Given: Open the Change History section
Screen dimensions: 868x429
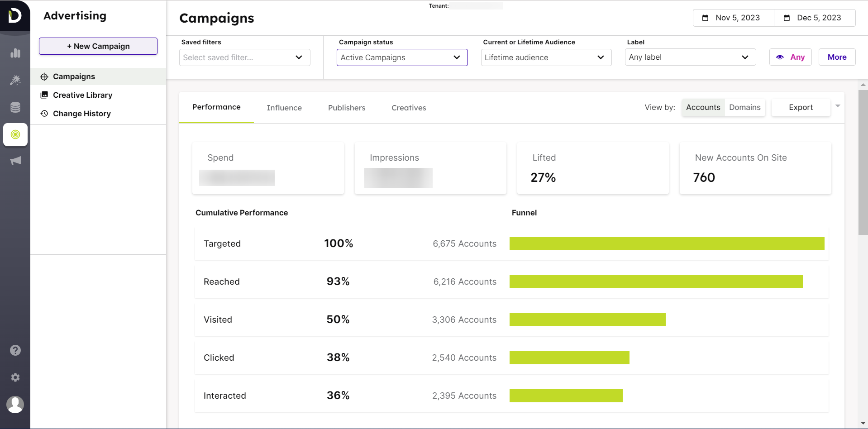Looking at the screenshot, I should tap(81, 114).
